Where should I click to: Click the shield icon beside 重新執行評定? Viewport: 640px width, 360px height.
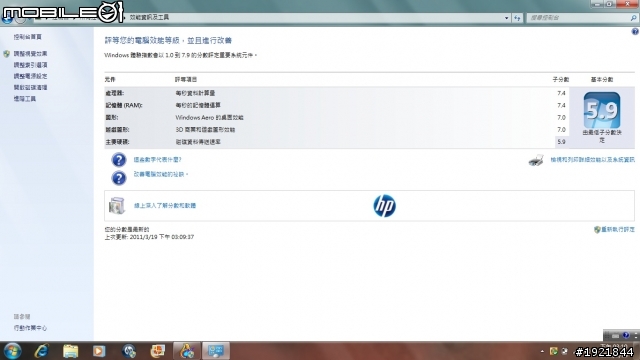(x=597, y=229)
